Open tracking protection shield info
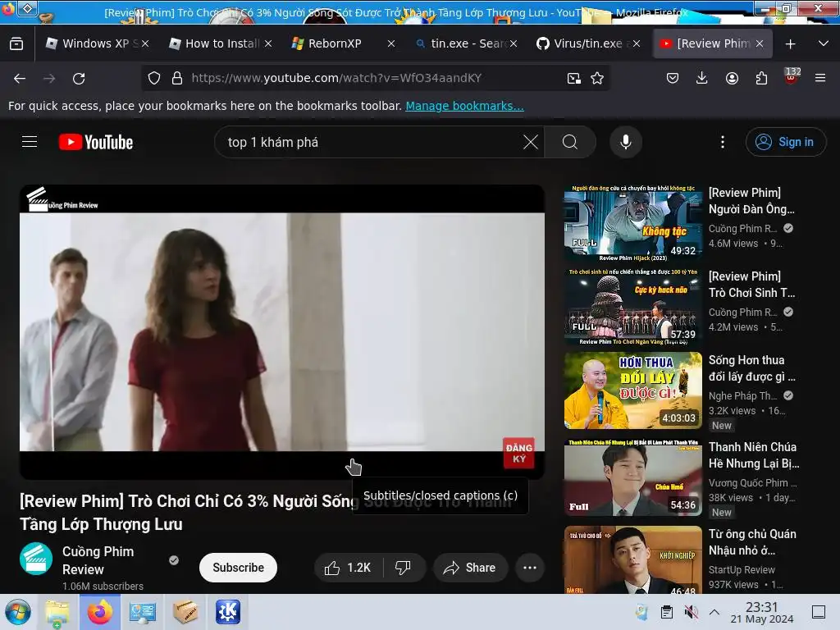 [x=154, y=78]
